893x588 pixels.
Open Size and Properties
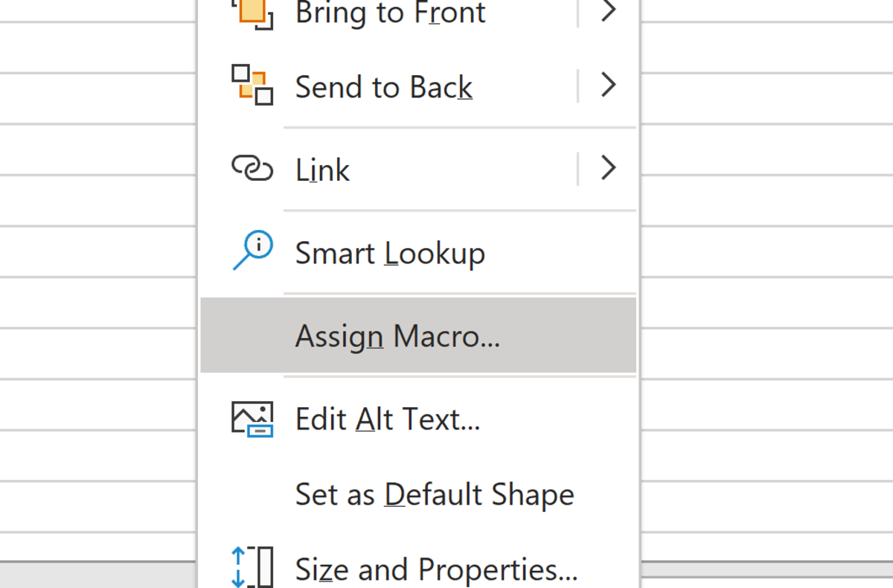tap(435, 568)
